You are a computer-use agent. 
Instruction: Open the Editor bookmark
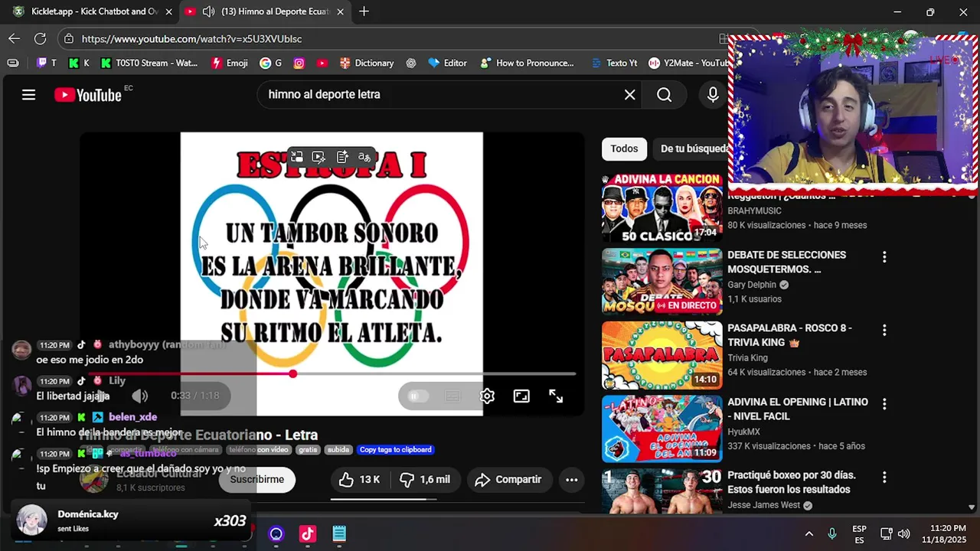pyautogui.click(x=448, y=63)
